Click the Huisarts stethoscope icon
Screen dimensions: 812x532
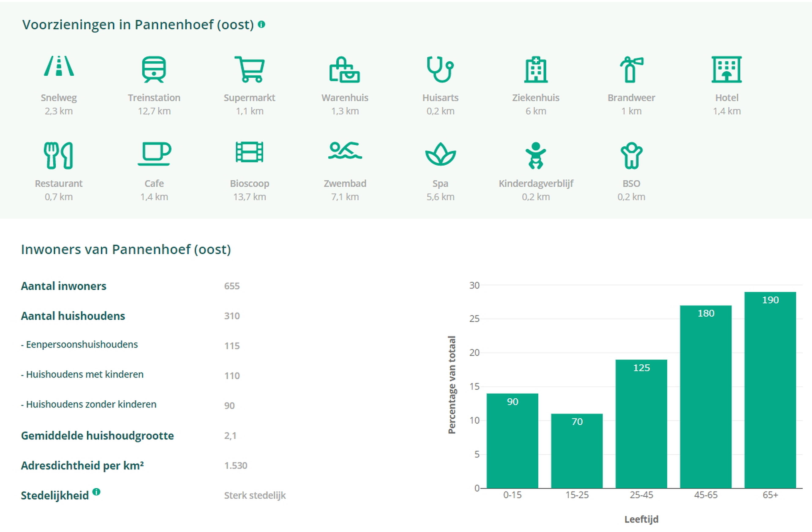tap(440, 69)
